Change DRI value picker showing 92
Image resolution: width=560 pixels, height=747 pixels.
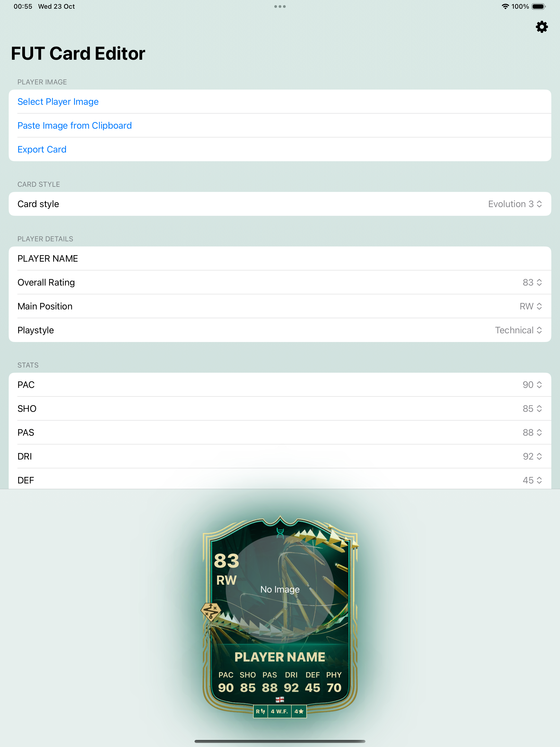tap(280, 457)
